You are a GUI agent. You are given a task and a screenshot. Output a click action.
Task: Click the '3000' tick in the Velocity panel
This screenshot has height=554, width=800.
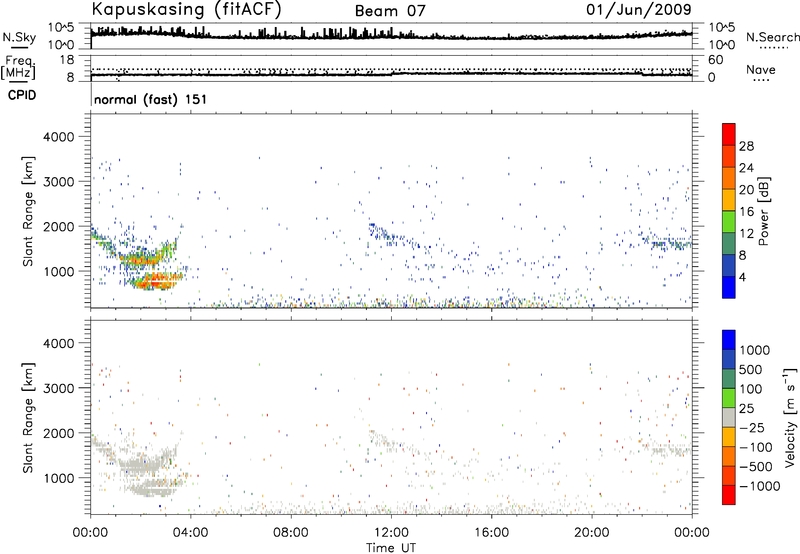point(58,388)
